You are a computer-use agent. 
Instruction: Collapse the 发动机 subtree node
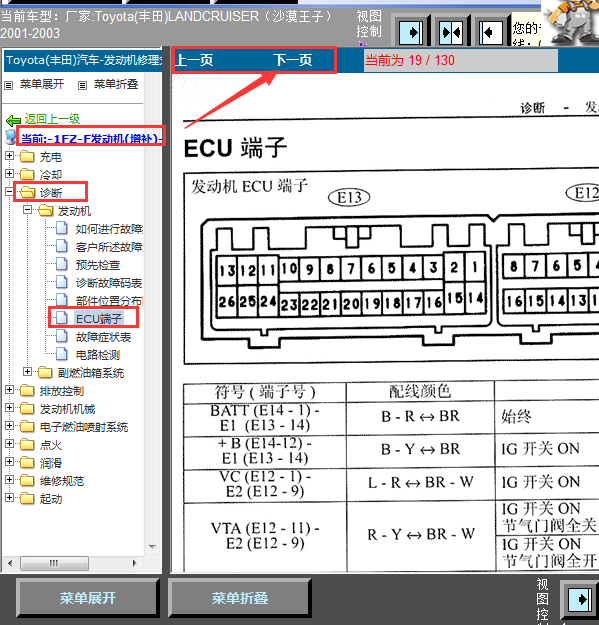click(x=27, y=210)
